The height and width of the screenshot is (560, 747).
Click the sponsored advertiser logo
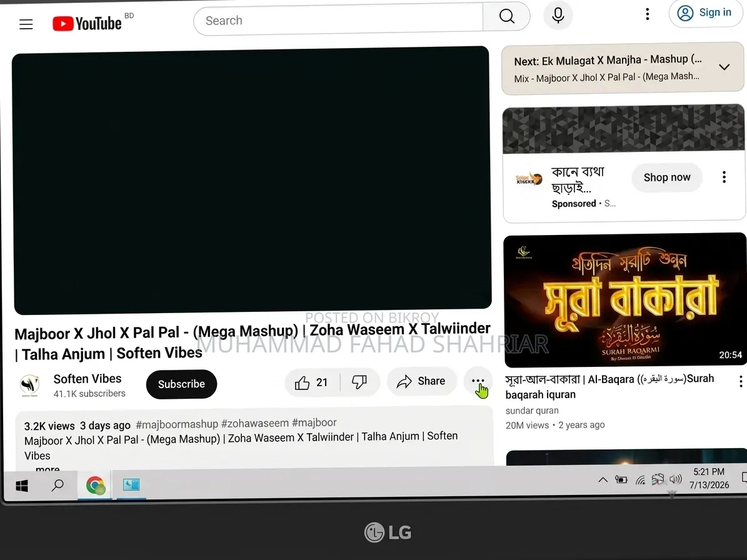[x=529, y=179]
